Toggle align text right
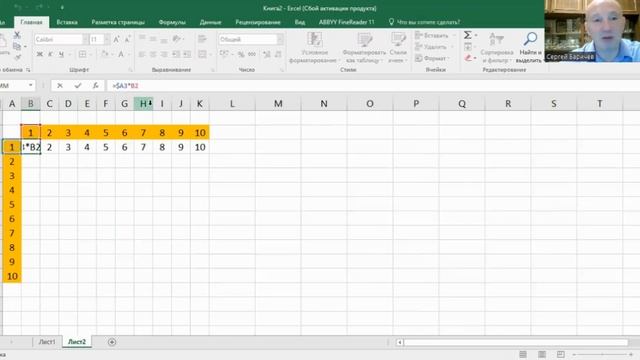640x360 pixels. click(164, 54)
